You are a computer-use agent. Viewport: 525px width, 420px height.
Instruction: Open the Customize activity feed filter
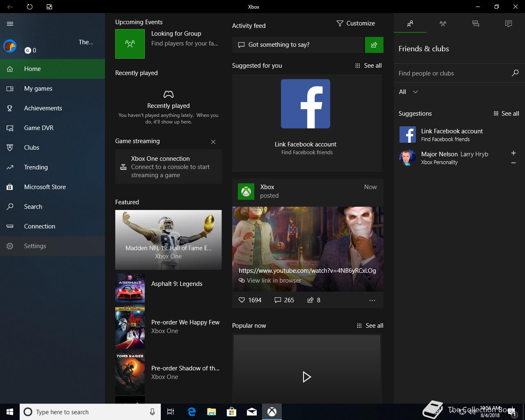tap(356, 23)
